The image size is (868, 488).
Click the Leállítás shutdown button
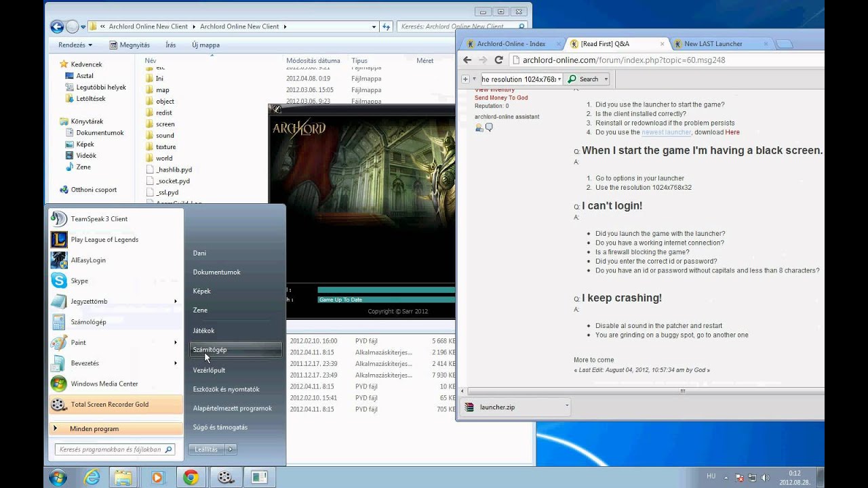(206, 449)
